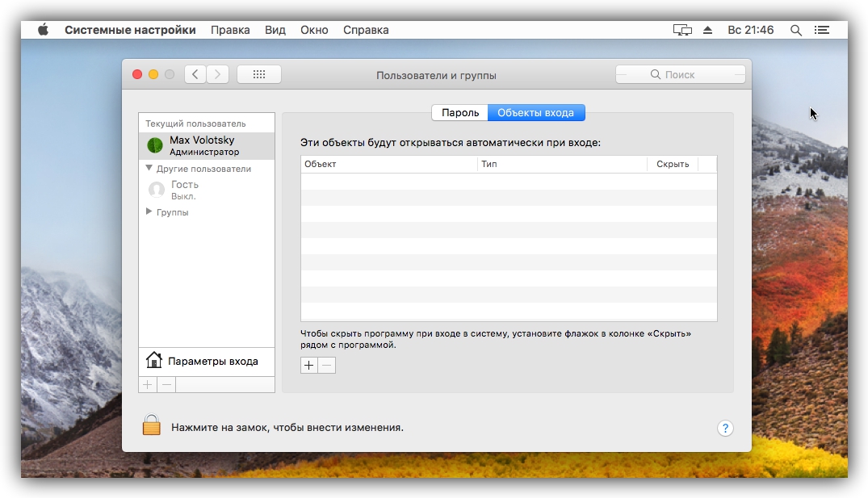
Task: Open the display mirroring menu bar icon
Action: (x=682, y=30)
